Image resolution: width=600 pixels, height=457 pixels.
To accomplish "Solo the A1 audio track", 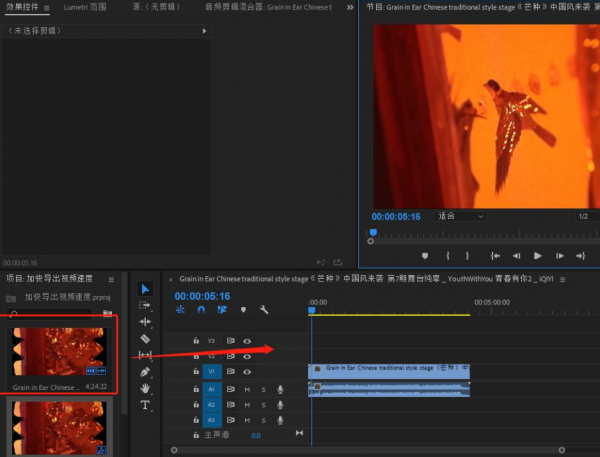I will tap(263, 390).
